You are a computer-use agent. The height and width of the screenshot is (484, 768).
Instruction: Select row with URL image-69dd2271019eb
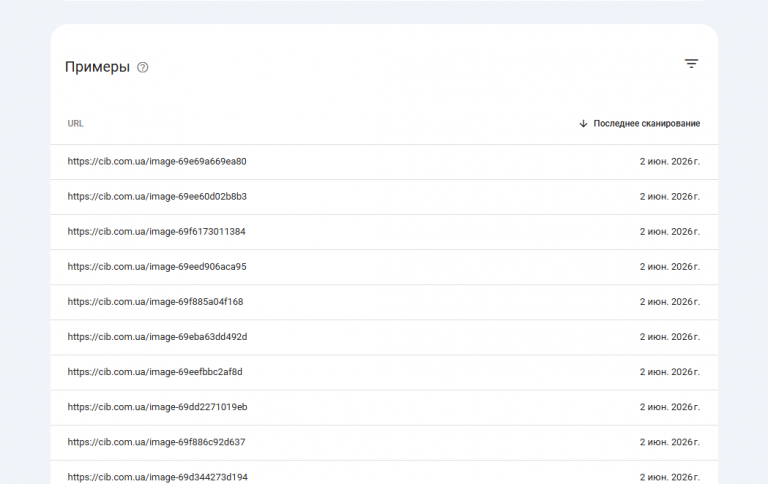(x=384, y=408)
